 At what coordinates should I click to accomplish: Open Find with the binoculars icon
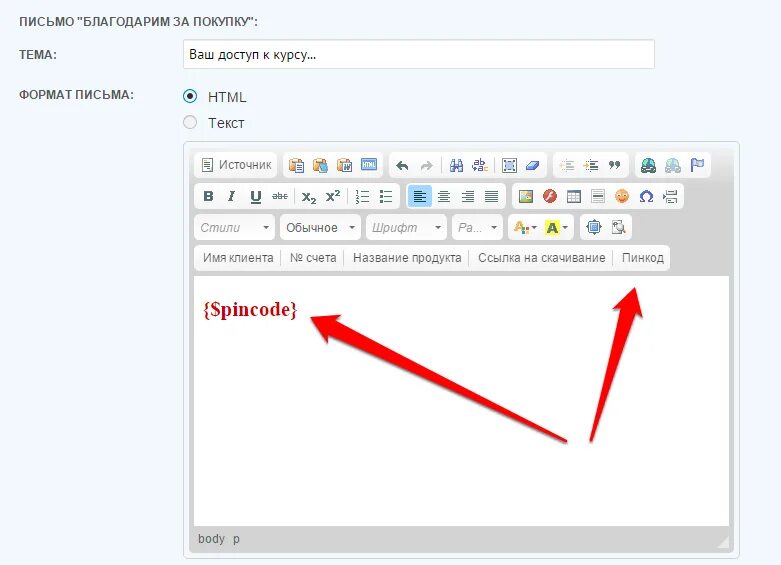(456, 165)
